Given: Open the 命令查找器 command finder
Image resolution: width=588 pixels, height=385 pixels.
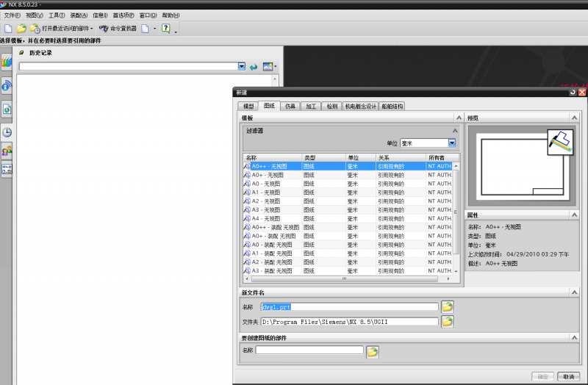Looking at the screenshot, I should click(x=118, y=28).
